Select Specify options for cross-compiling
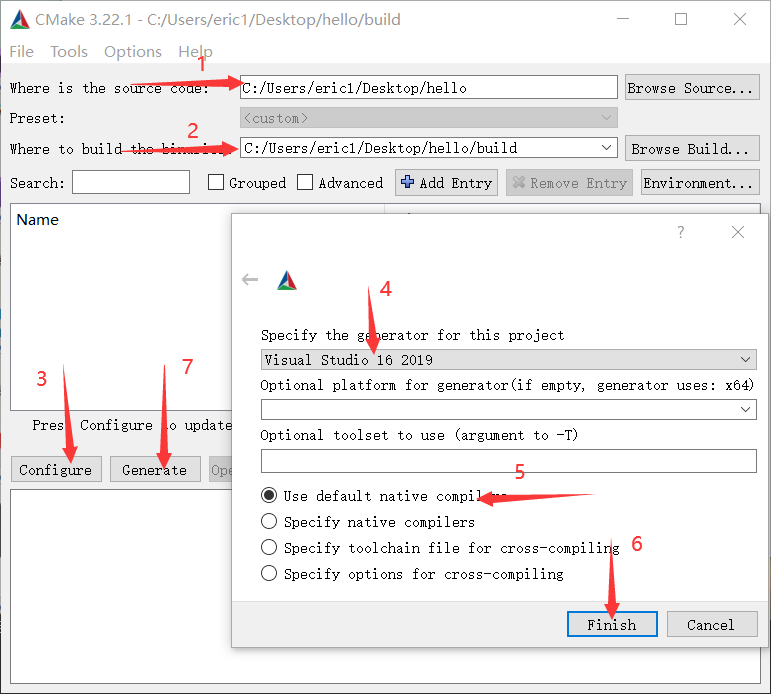This screenshot has height=694, width=771. [269, 573]
